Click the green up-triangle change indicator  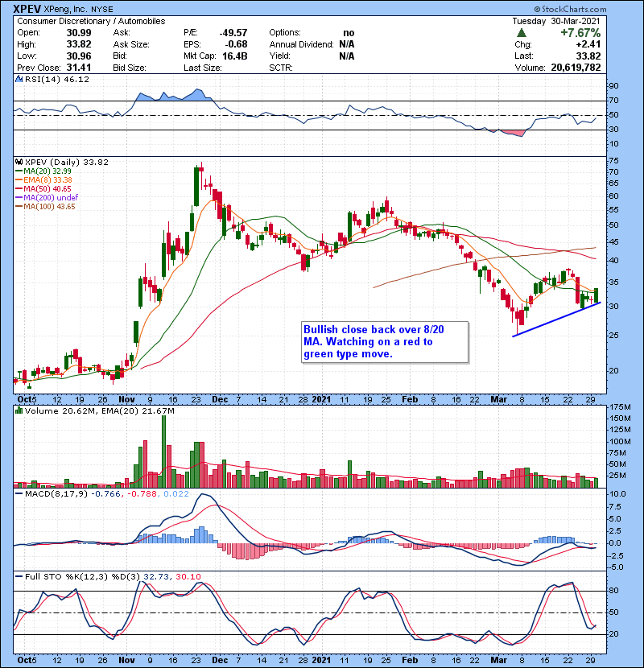click(522, 33)
